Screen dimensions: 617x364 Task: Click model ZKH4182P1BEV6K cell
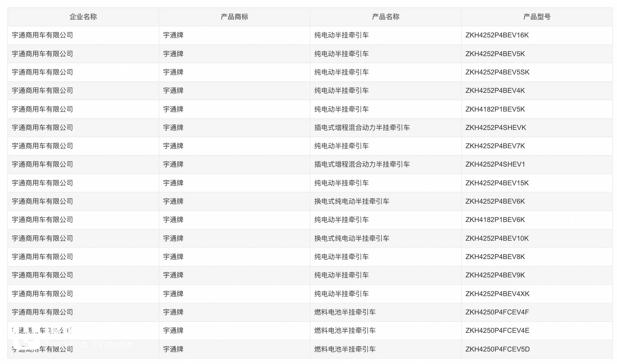[x=495, y=220]
